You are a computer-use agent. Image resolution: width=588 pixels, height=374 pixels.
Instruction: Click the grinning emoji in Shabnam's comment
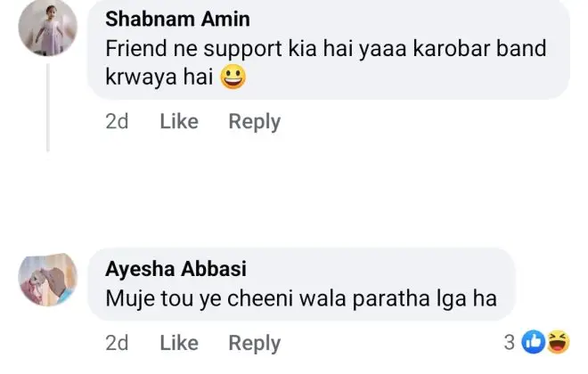(x=232, y=78)
